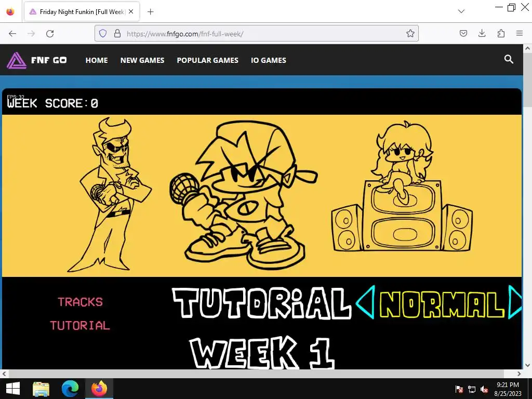The height and width of the screenshot is (399, 532).
Task: Click the Boyfriend character with the microphone
Action: coord(244,195)
